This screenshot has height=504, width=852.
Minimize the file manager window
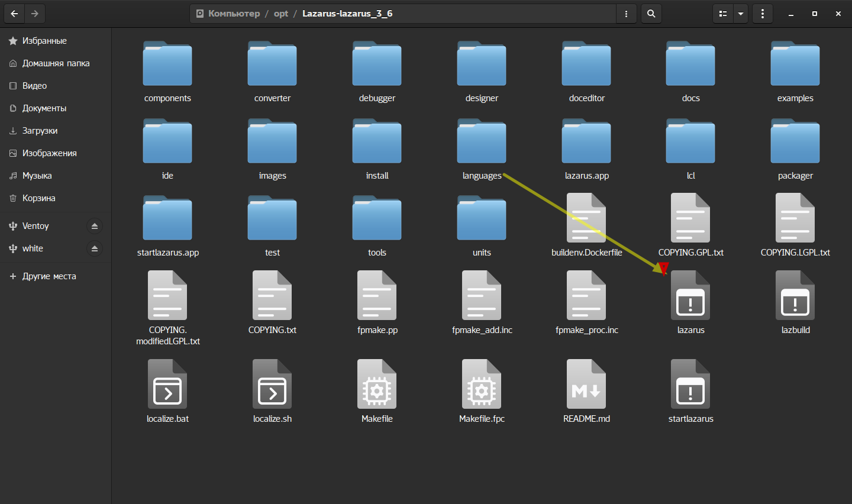pyautogui.click(x=791, y=14)
